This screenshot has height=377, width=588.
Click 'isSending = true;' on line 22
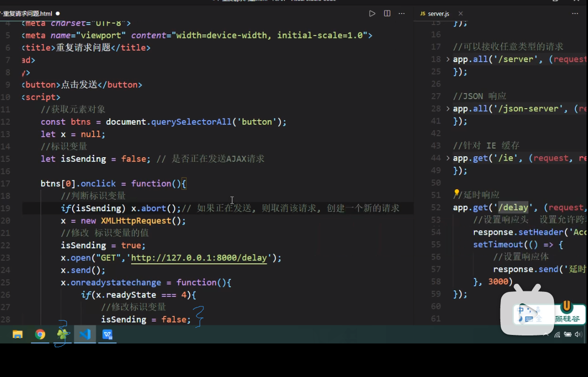pos(103,245)
